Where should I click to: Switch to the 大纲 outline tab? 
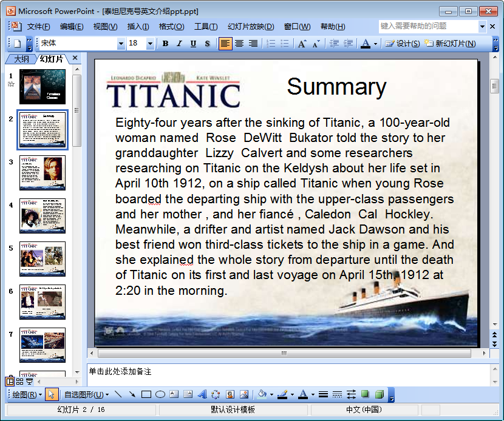click(21, 59)
